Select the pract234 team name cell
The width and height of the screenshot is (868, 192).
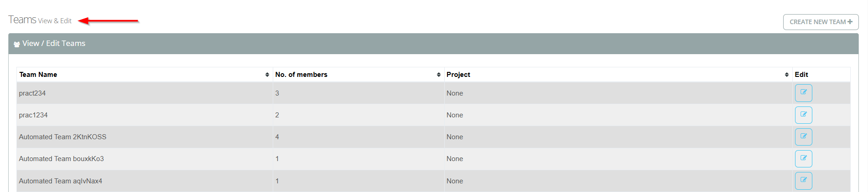(32, 93)
